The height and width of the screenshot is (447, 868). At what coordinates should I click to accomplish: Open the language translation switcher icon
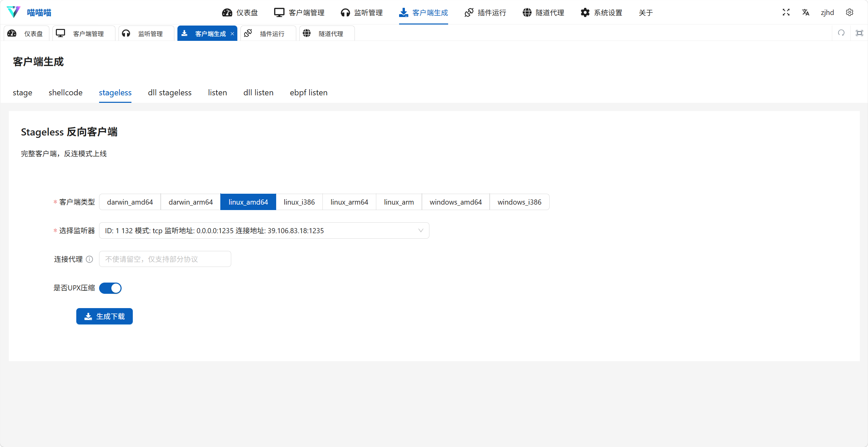805,12
